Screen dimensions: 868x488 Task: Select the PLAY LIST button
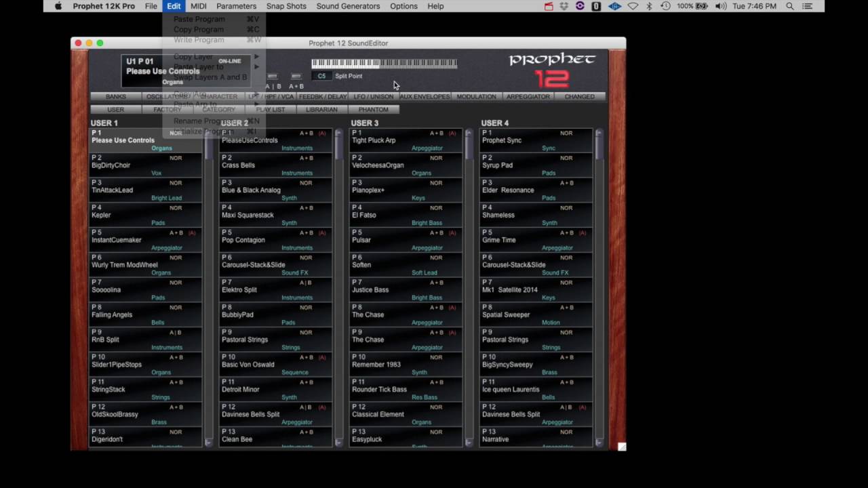coord(271,109)
